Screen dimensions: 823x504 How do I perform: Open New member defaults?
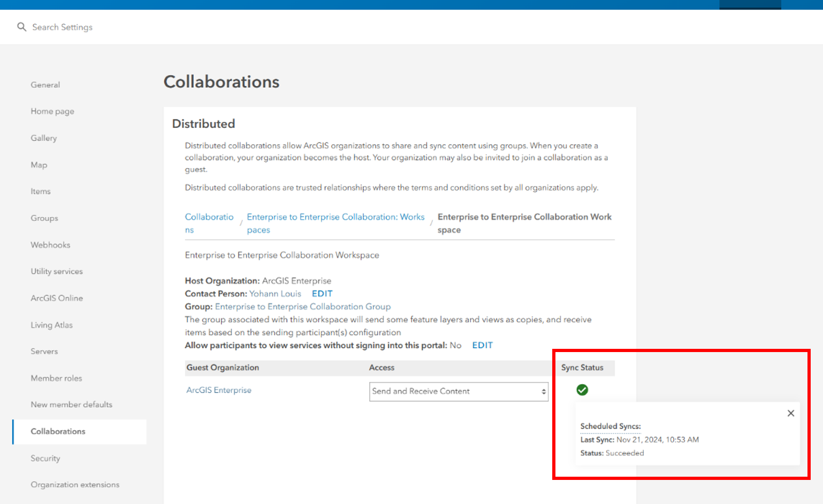(x=72, y=404)
